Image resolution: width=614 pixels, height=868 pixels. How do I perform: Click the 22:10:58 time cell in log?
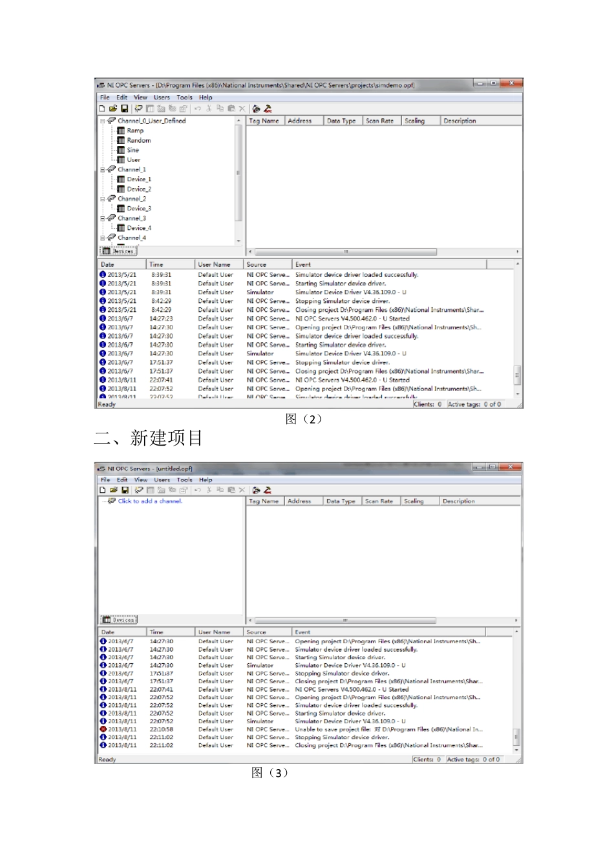tap(161, 729)
